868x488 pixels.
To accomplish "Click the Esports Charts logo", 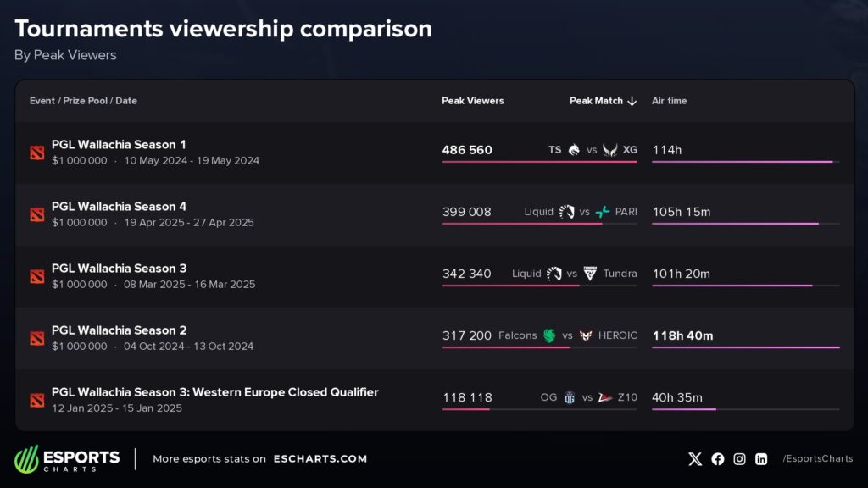I will point(67,458).
